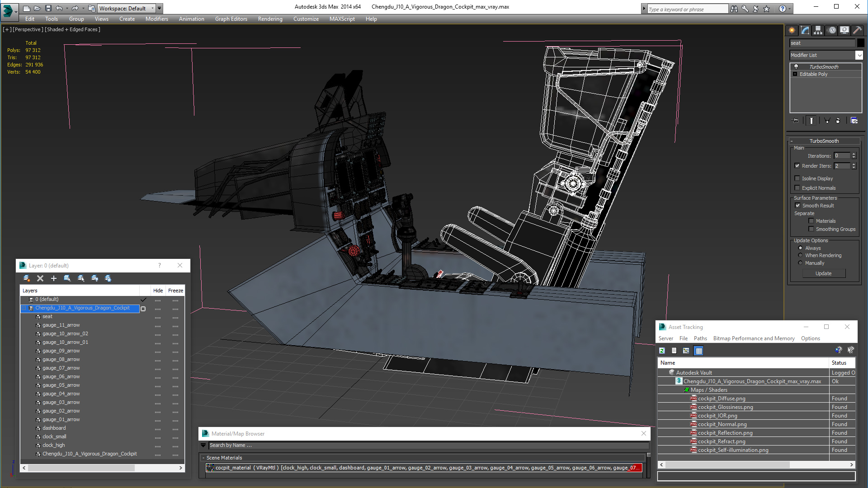Open Paths menu in Asset Tracking
868x488 pixels.
700,338
